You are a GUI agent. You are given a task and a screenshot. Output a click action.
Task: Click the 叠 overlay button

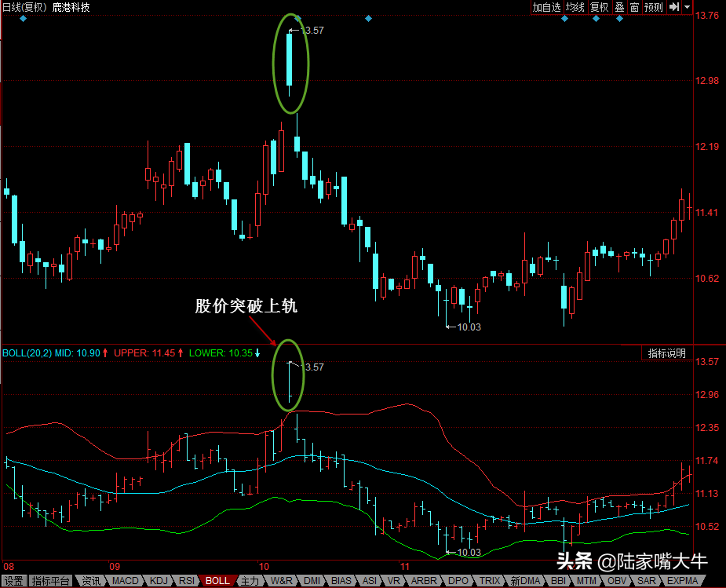click(619, 7)
